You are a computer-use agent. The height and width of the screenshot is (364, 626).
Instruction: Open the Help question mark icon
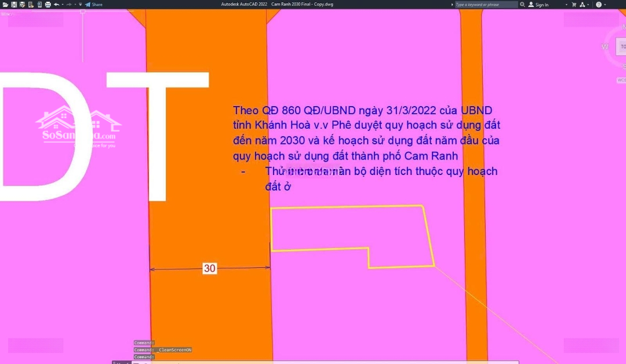598,5
